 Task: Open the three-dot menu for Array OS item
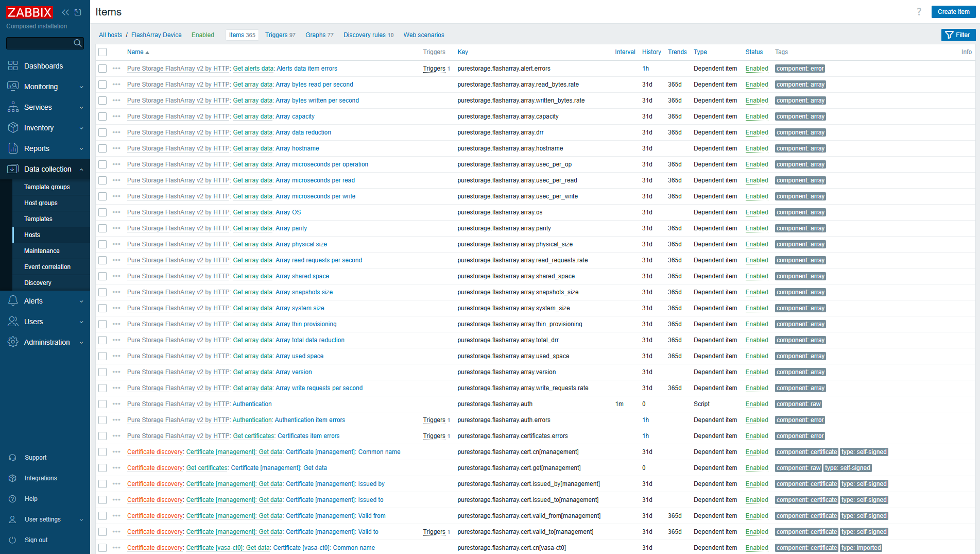tap(116, 212)
